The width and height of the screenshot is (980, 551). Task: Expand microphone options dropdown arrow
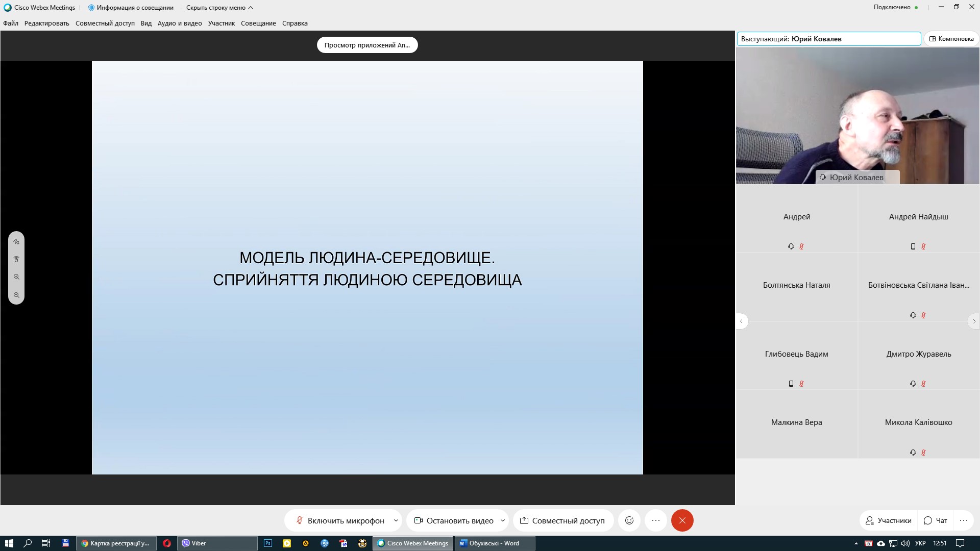tap(396, 520)
